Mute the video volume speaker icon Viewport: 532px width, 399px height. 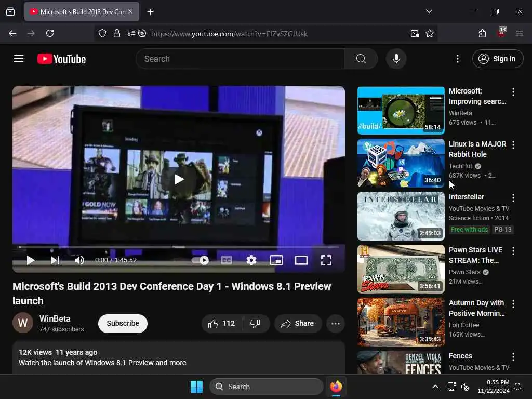pos(79,260)
